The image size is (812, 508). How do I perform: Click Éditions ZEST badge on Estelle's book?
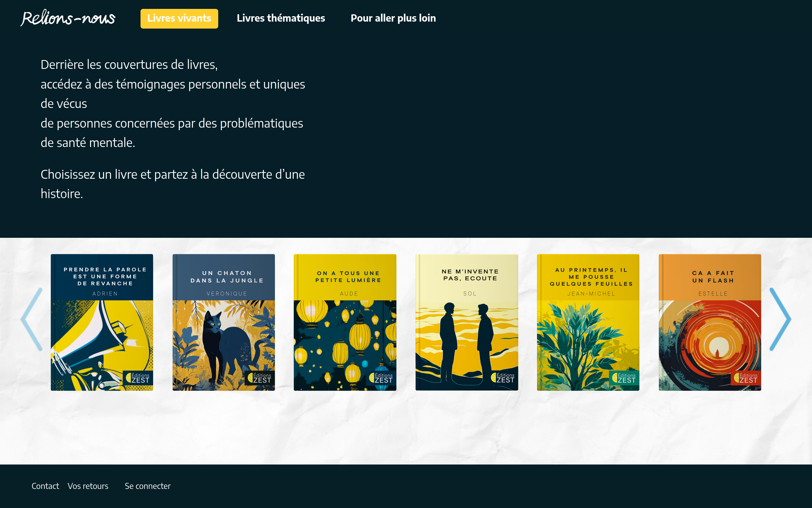[746, 378]
